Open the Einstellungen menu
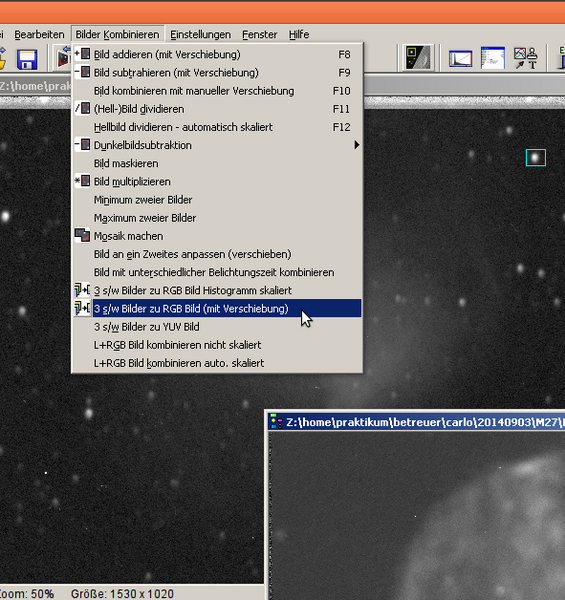The image size is (565, 600). pos(200,34)
